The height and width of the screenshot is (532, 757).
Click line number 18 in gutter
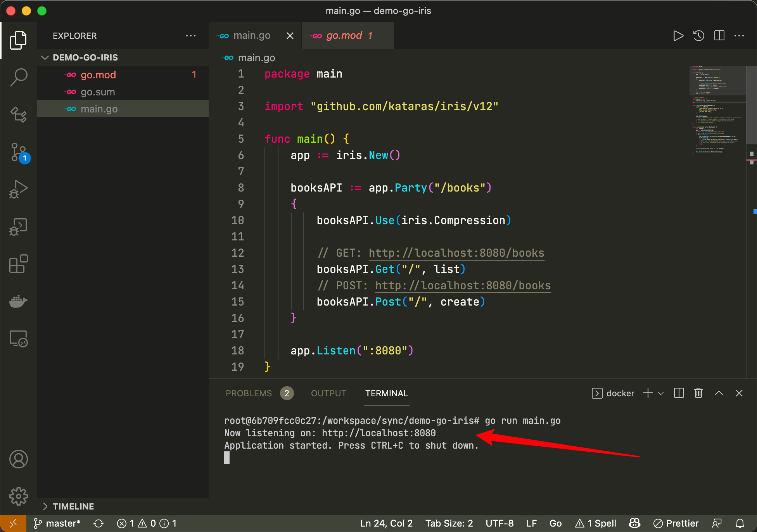[x=238, y=351]
